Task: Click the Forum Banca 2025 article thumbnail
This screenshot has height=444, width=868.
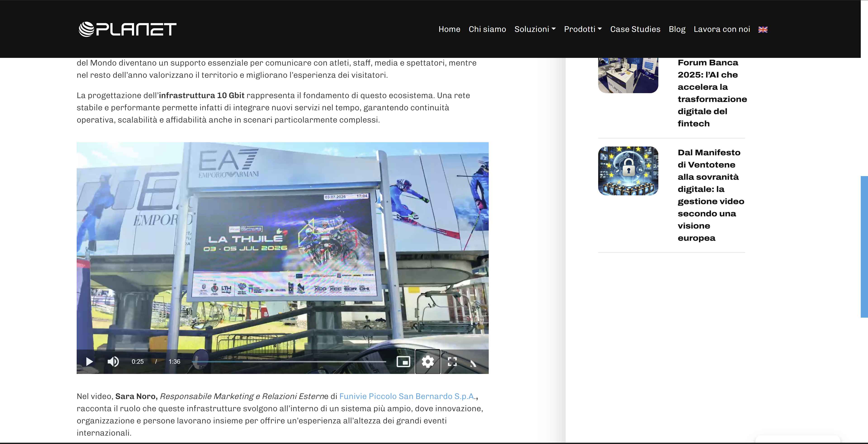Action: point(628,76)
